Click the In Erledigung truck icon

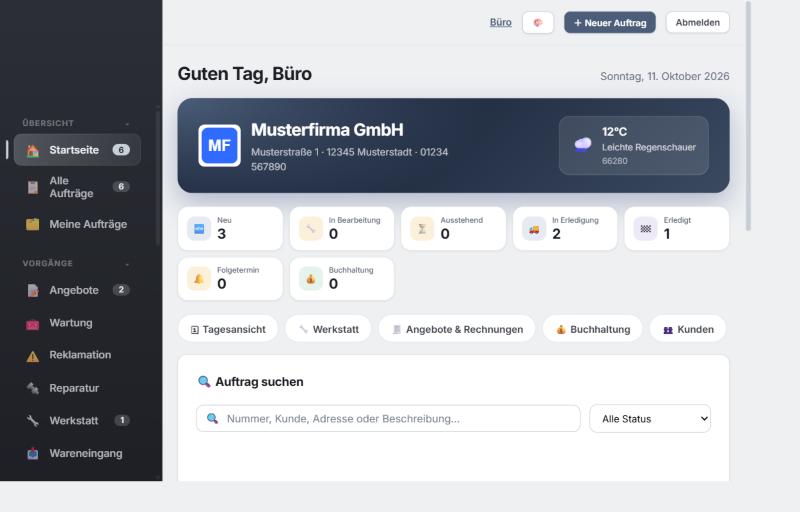534,229
